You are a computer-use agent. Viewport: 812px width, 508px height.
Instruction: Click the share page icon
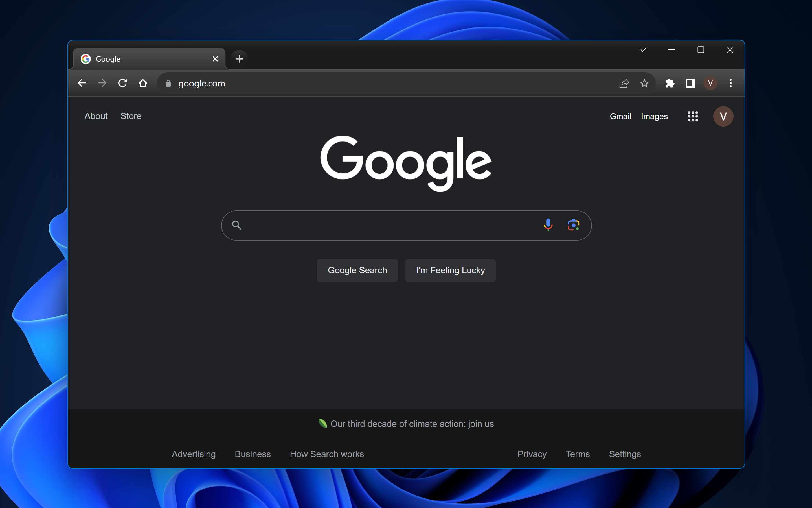tap(624, 82)
